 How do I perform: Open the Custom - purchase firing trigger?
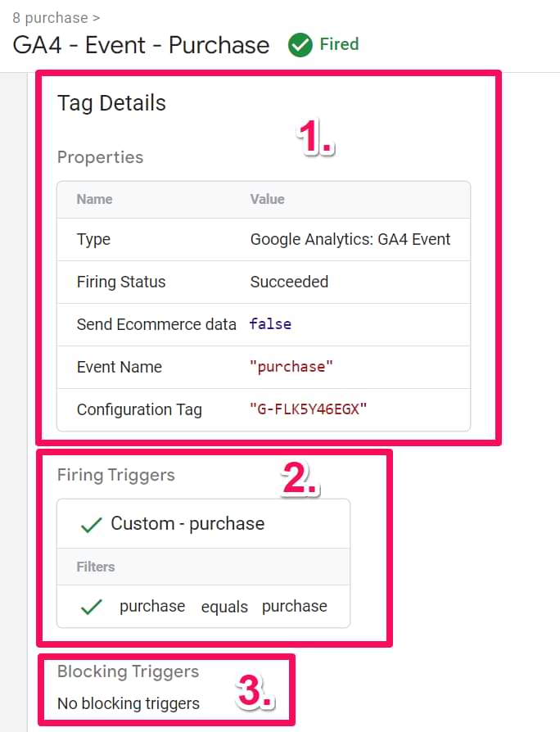pos(187,524)
